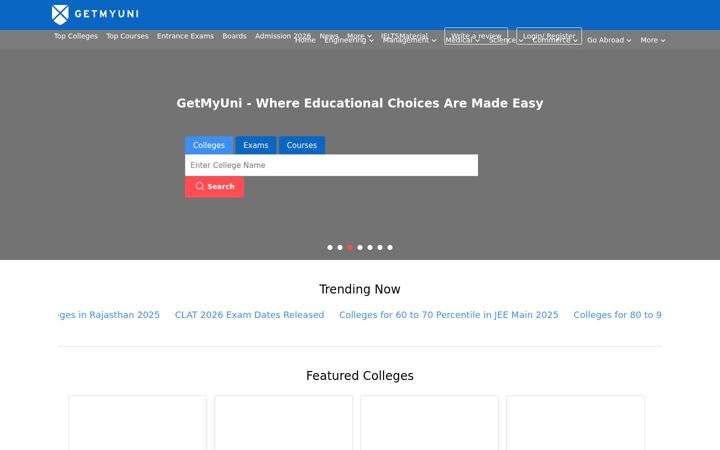This screenshot has height=450, width=720.
Task: Switch to the Courses search tab
Action: (302, 145)
